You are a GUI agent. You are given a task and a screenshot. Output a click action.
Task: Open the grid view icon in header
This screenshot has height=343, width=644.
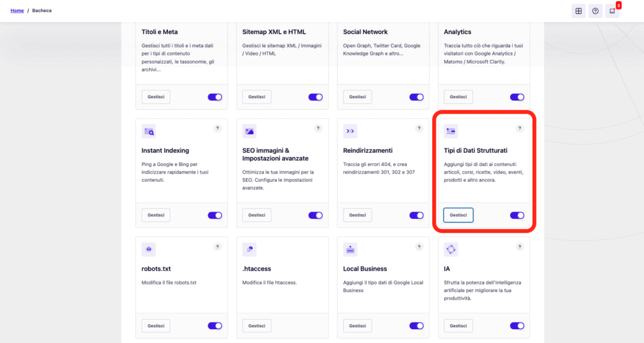579,11
